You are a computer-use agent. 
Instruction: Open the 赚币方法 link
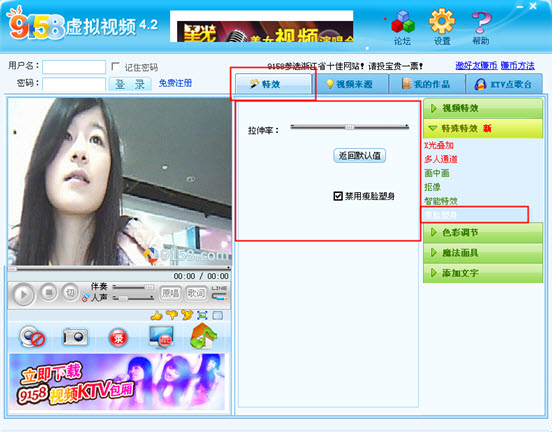point(518,65)
